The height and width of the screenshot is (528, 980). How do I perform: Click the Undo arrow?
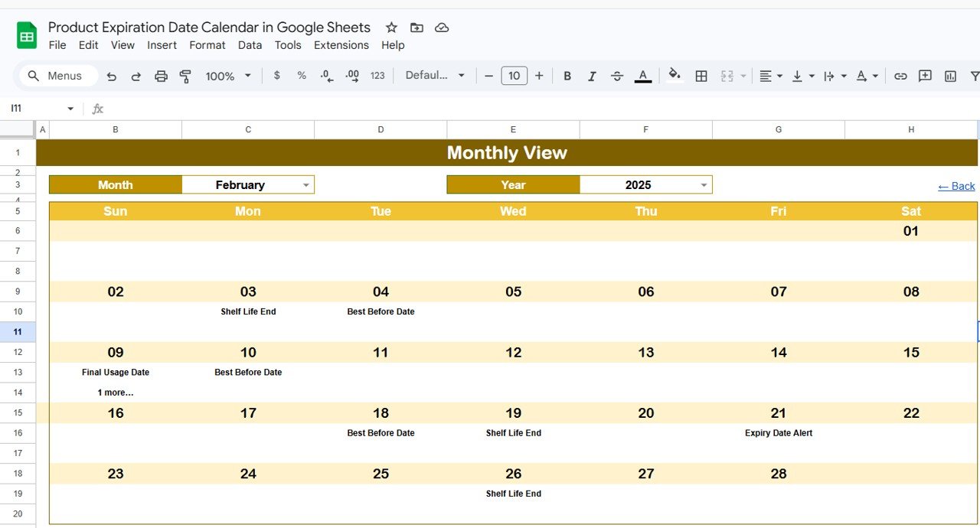pyautogui.click(x=112, y=76)
